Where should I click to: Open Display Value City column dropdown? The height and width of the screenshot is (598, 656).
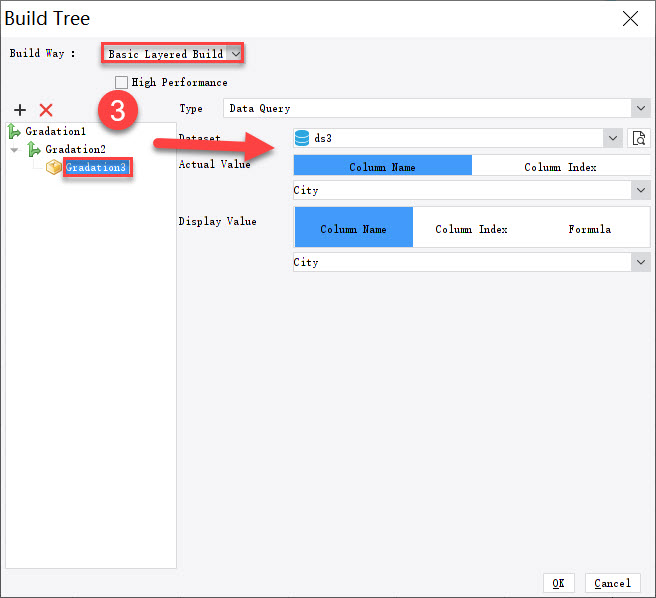[641, 262]
